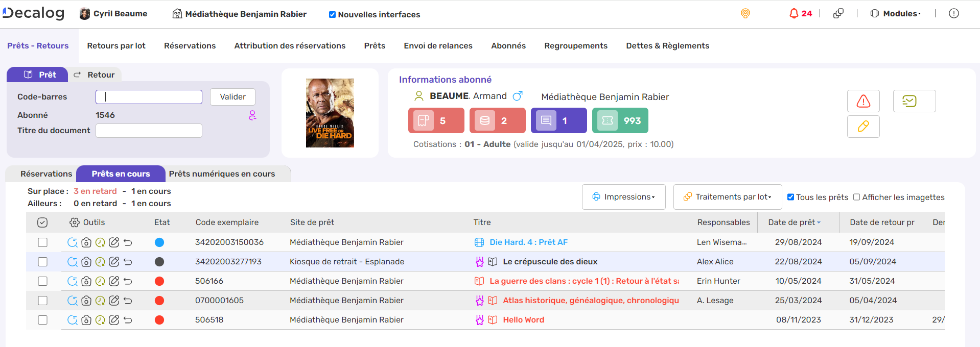Click the help info icon at top right
Viewport: 980px width, 347px height.
click(953, 14)
